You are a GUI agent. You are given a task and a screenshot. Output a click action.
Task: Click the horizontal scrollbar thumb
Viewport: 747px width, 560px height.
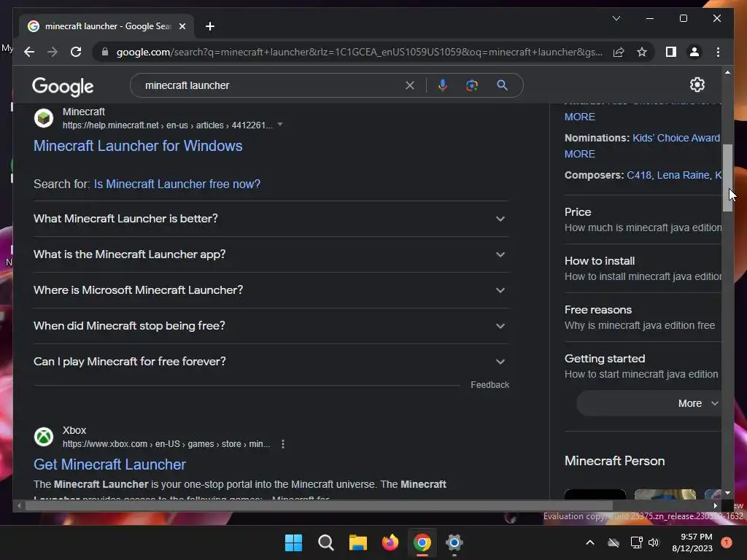[x=319, y=506]
